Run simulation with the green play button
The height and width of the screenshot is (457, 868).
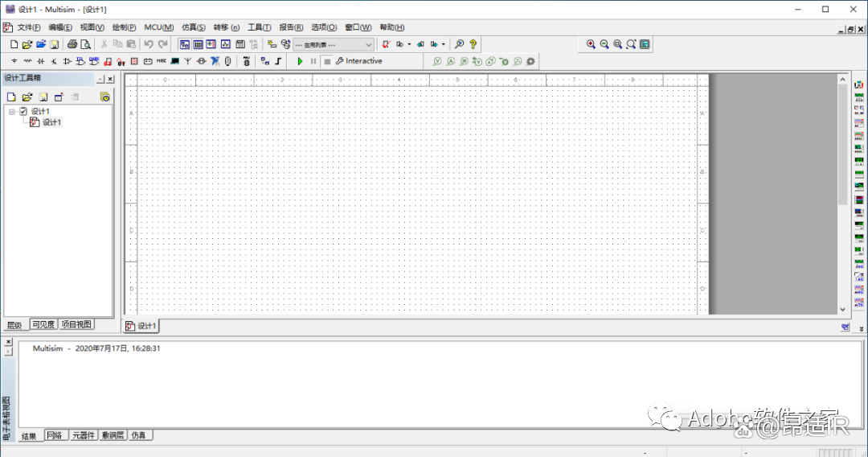click(x=300, y=61)
